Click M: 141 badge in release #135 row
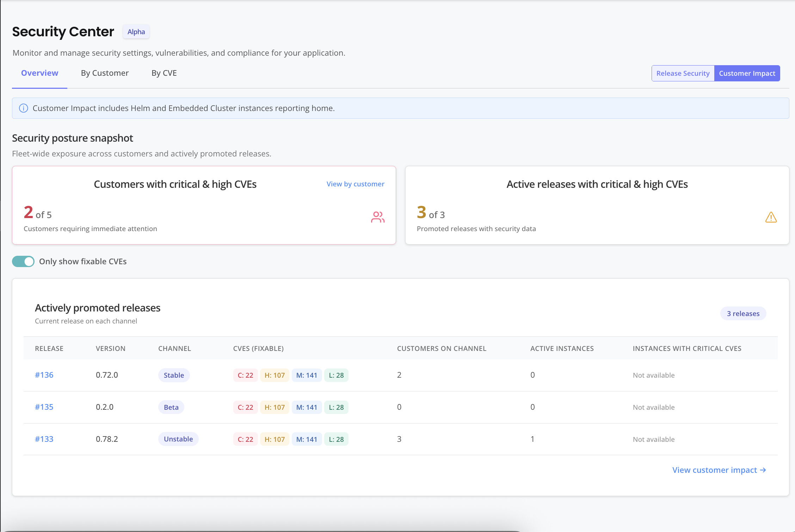The image size is (795, 532). pos(307,407)
